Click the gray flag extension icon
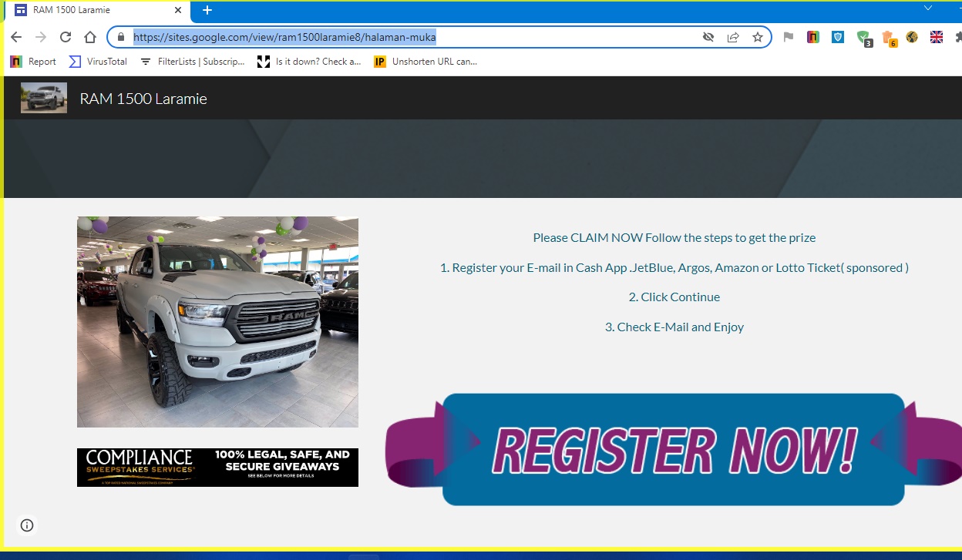The width and height of the screenshot is (962, 560). (788, 36)
